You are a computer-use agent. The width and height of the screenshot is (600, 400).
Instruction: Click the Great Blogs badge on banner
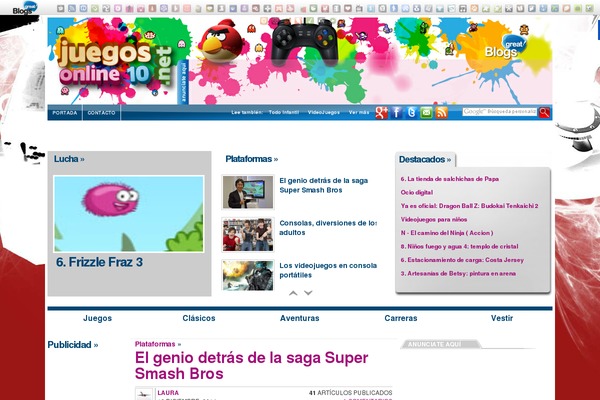(505, 47)
